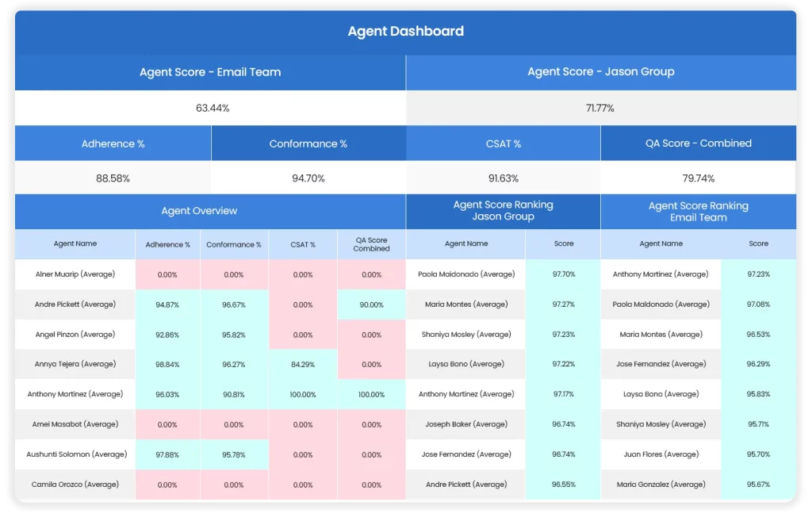Sort by CSAT % column in Agent Overview
This screenshot has width=812, height=517.
[303, 245]
